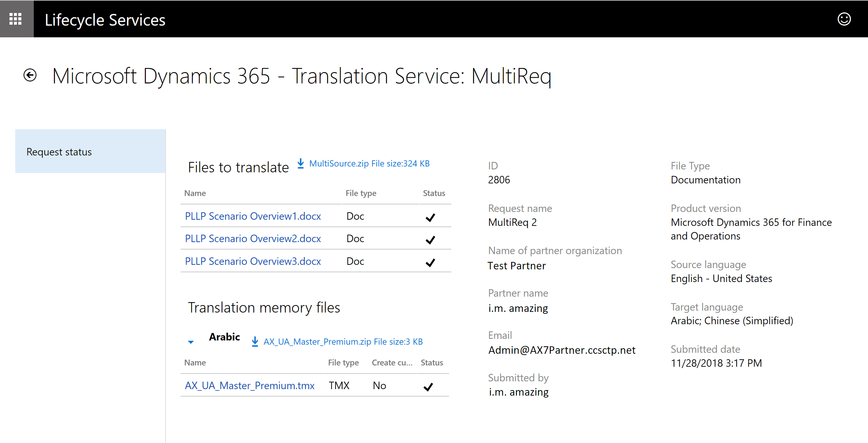Image resolution: width=868 pixels, height=443 pixels.
Task: Click status checkmark for Overview2.docx
Action: (430, 240)
